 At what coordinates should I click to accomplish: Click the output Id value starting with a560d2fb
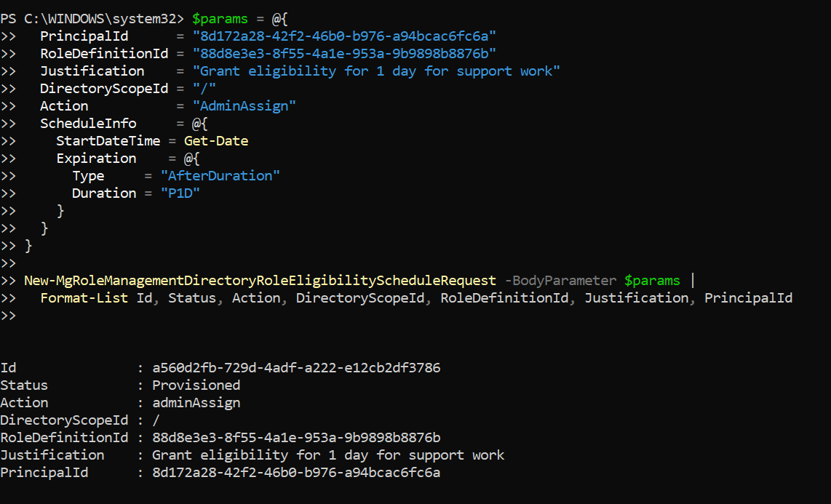point(295,368)
